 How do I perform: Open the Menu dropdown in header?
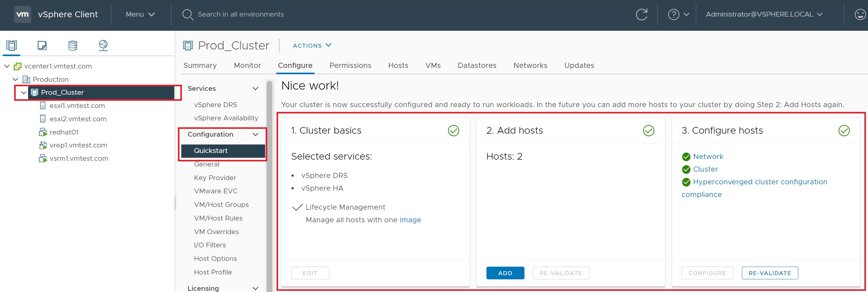tap(140, 14)
